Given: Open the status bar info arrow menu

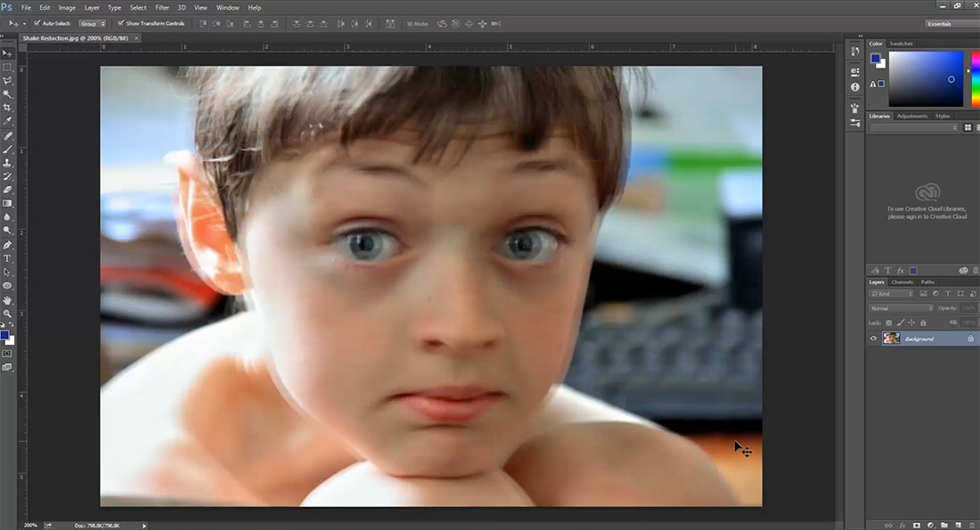Looking at the screenshot, I should [144, 526].
